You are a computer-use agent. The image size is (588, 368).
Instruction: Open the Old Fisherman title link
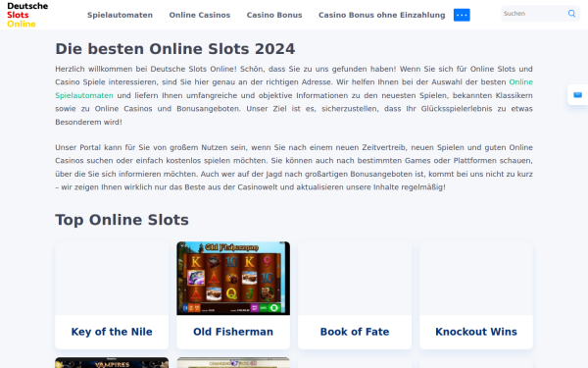(233, 332)
